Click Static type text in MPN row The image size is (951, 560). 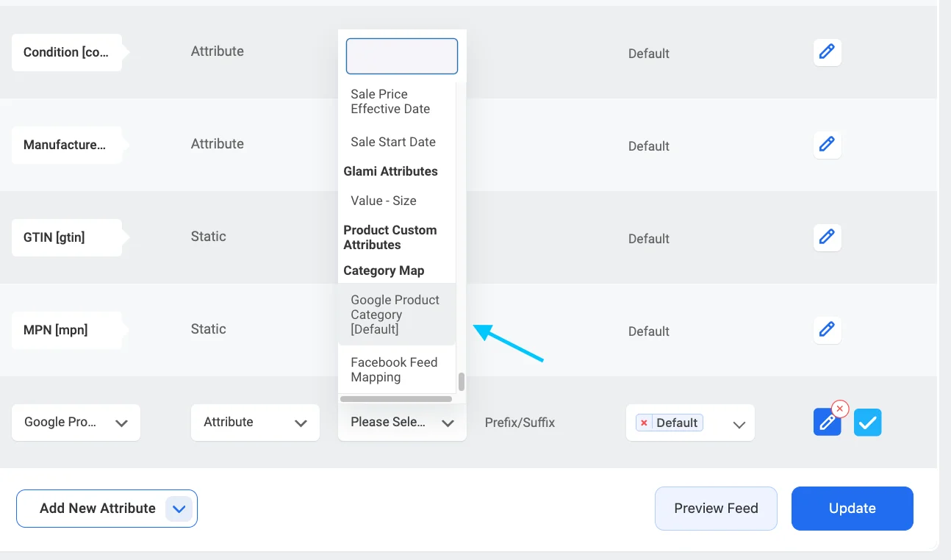click(209, 329)
